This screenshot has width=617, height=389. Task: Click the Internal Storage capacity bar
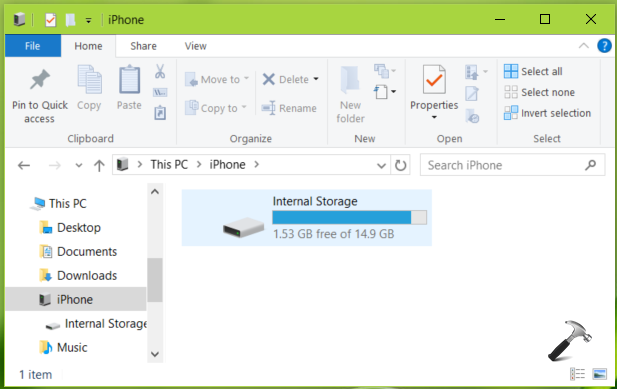point(349,218)
